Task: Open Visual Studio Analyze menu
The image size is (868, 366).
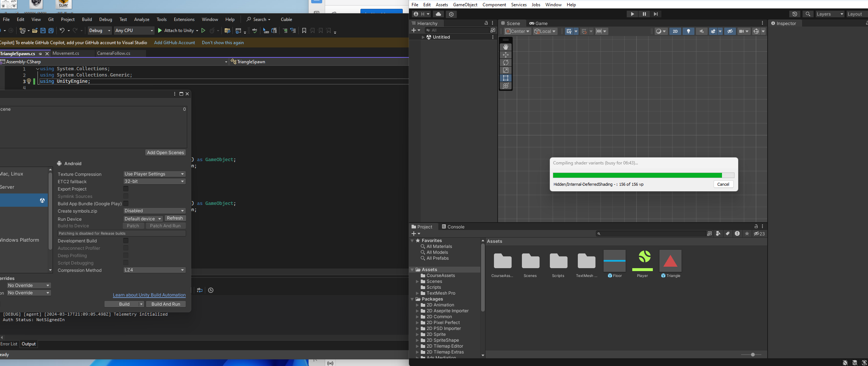Action: (x=142, y=19)
